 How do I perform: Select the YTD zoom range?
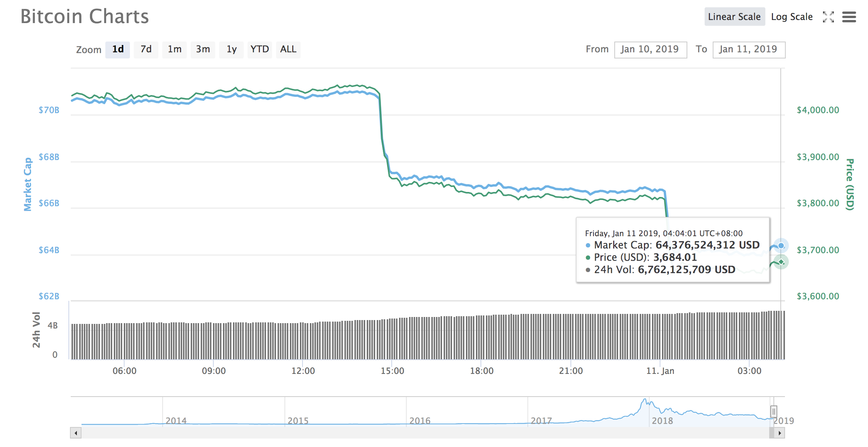(x=260, y=50)
